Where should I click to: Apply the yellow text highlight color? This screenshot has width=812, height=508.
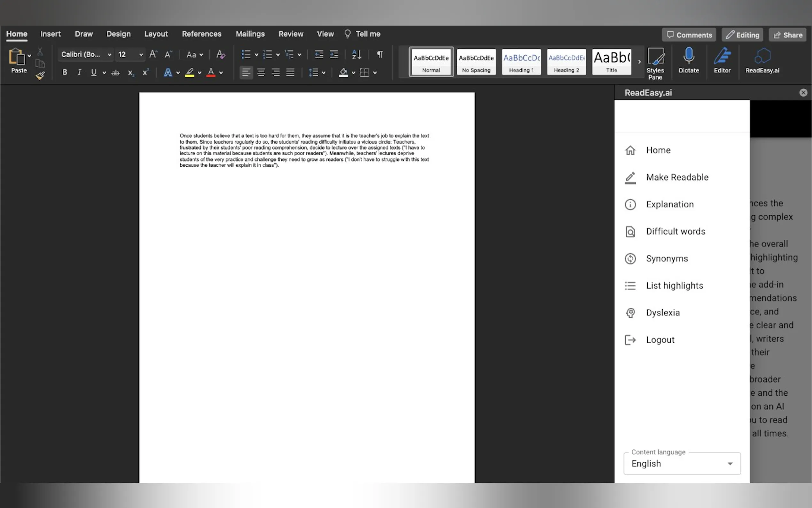tap(190, 73)
